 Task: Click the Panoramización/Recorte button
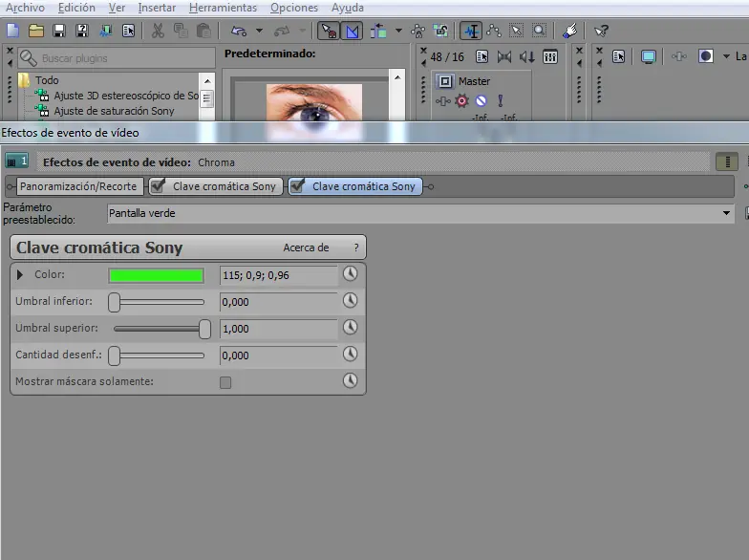coord(80,186)
